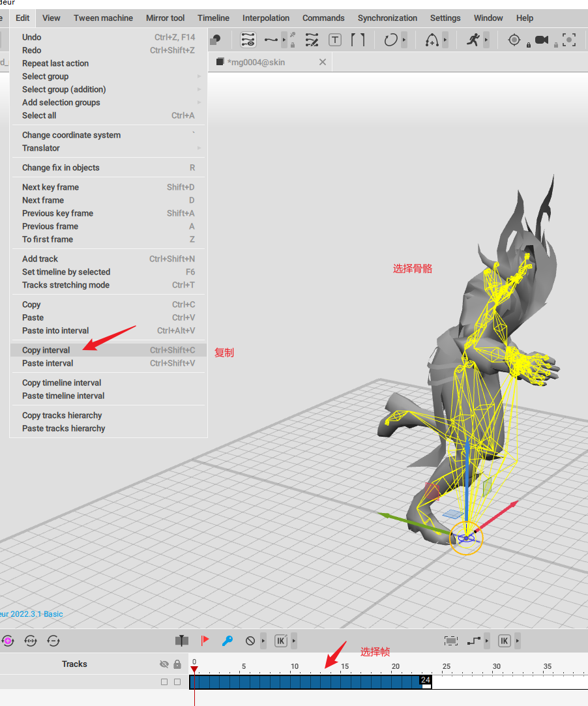Viewport: 588px width, 706px height.
Task: Click the right IK button on timeline toolbar
Action: pos(505,640)
